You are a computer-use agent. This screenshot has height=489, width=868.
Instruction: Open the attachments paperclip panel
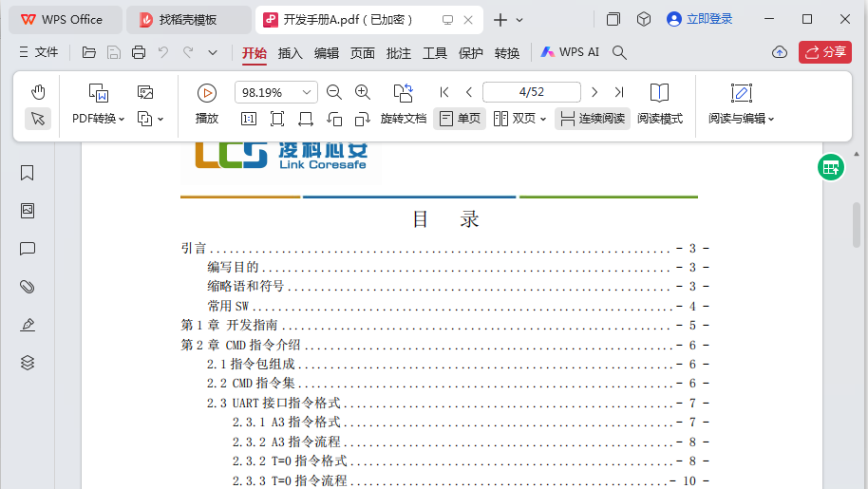coord(28,286)
